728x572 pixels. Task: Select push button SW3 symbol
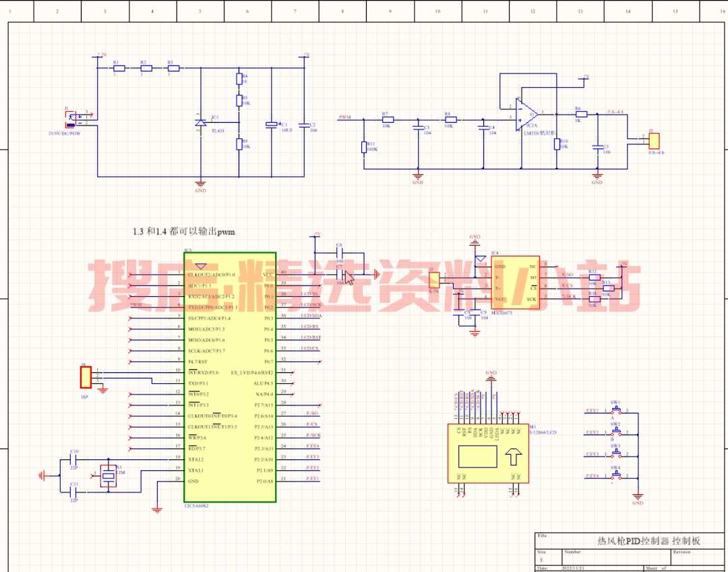[x=616, y=453]
